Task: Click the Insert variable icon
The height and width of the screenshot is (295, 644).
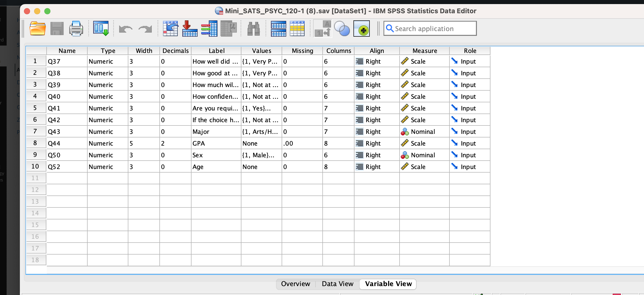Action: tap(297, 29)
